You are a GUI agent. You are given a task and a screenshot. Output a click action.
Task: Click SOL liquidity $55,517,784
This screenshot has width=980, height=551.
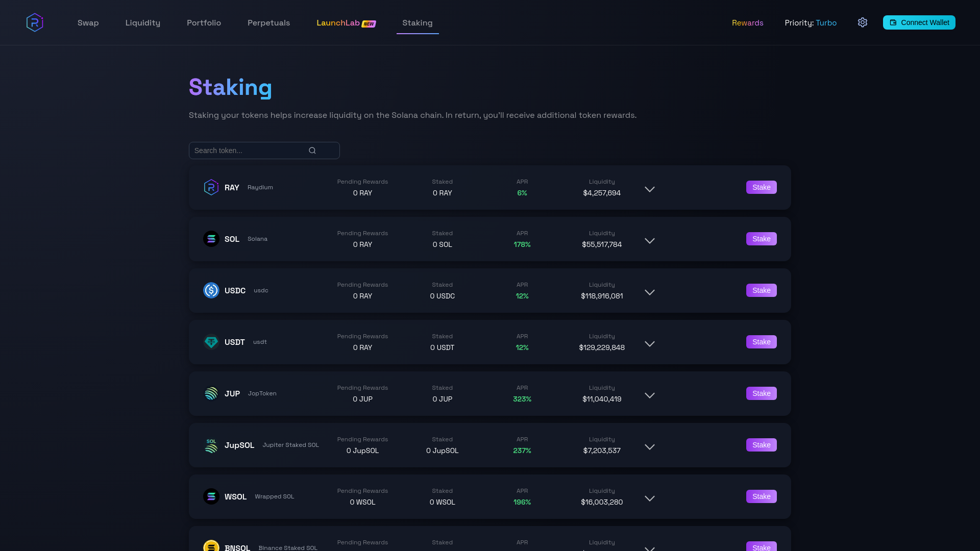[602, 244]
